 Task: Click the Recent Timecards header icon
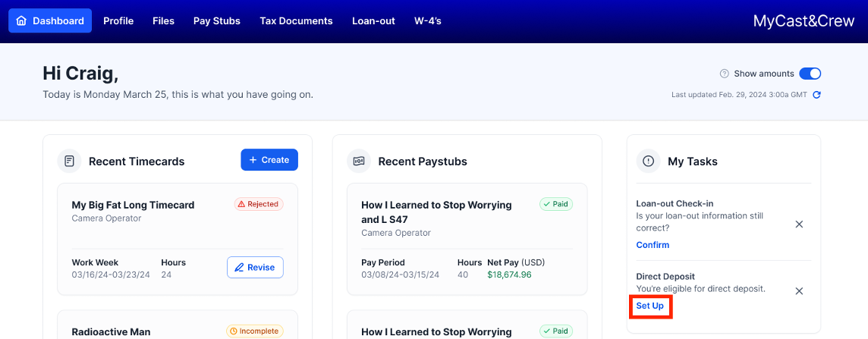tap(70, 161)
